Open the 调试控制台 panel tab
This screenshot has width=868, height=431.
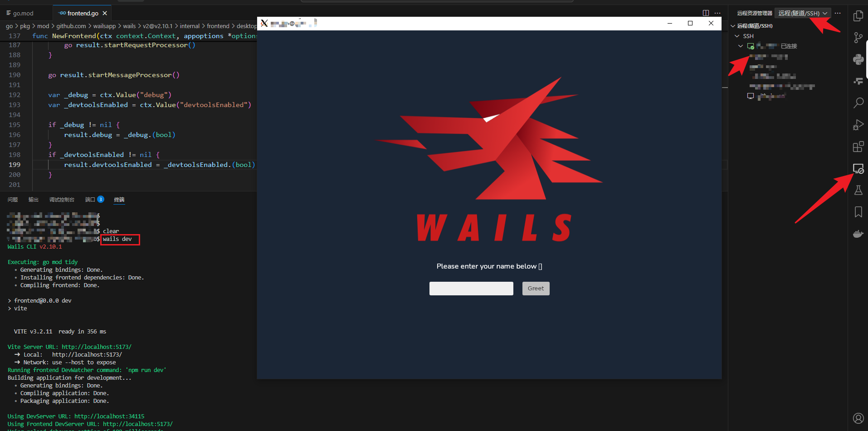point(62,200)
